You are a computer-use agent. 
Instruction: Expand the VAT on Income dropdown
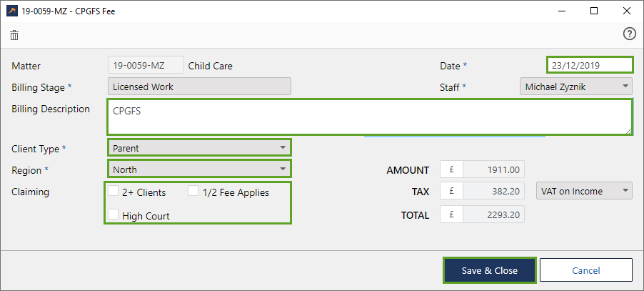pyautogui.click(x=584, y=191)
